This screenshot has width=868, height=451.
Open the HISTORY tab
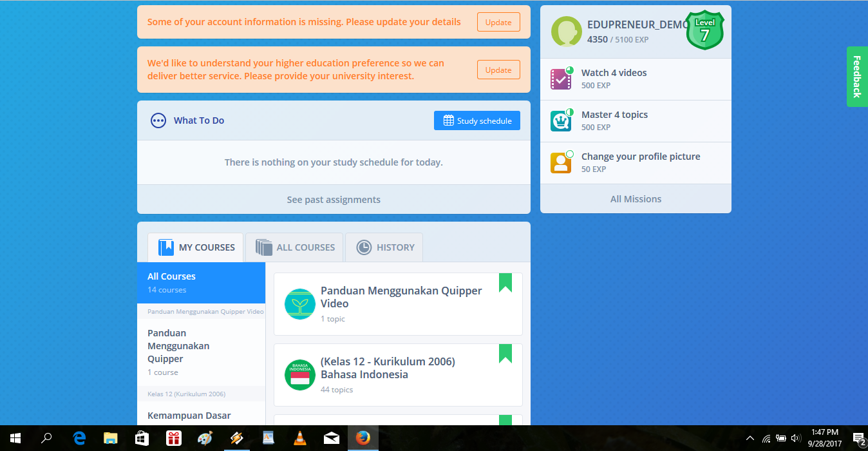tap(384, 247)
